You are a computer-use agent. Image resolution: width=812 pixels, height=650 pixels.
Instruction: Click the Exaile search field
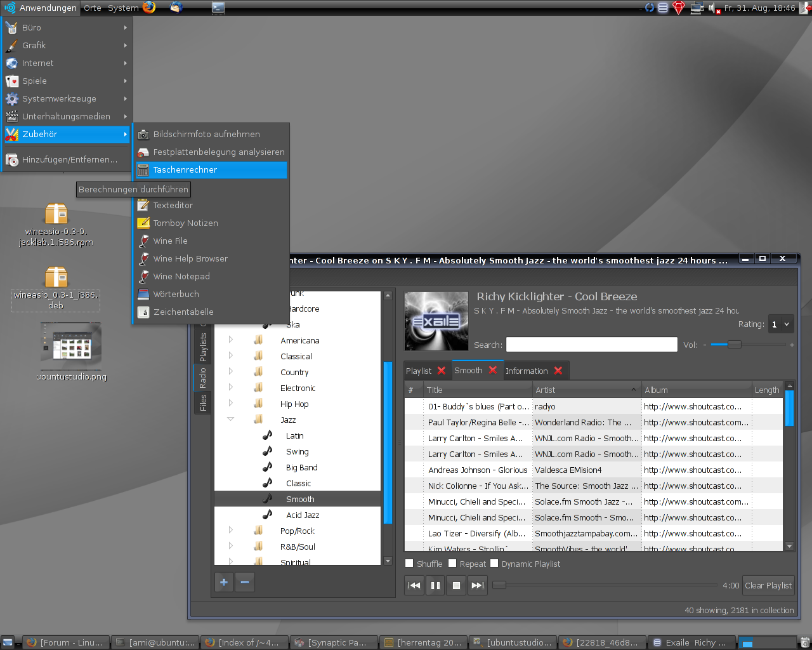tap(592, 345)
